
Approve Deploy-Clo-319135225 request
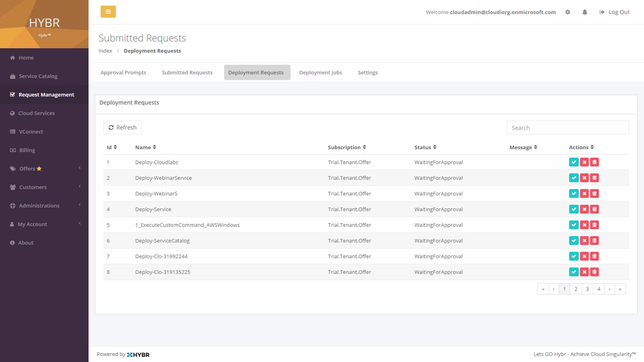click(574, 271)
